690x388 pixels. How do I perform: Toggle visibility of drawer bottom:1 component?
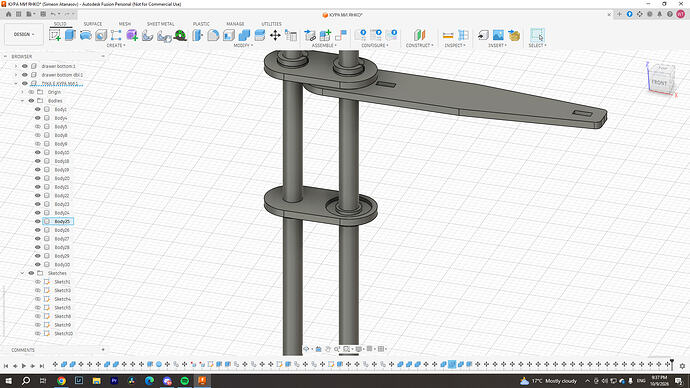25,66
